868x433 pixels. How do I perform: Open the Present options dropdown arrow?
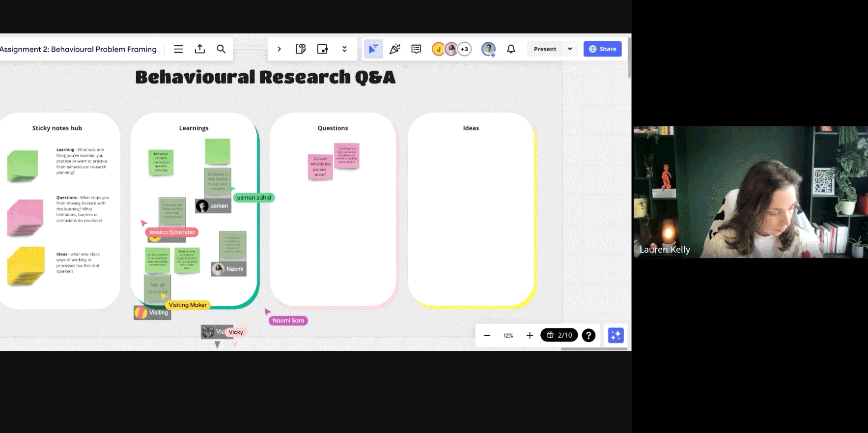(x=570, y=49)
